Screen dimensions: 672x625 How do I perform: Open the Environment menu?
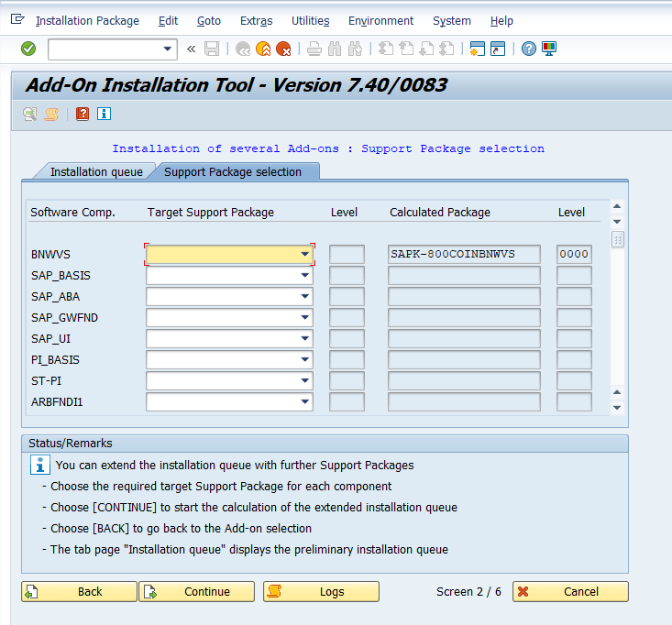point(380,20)
